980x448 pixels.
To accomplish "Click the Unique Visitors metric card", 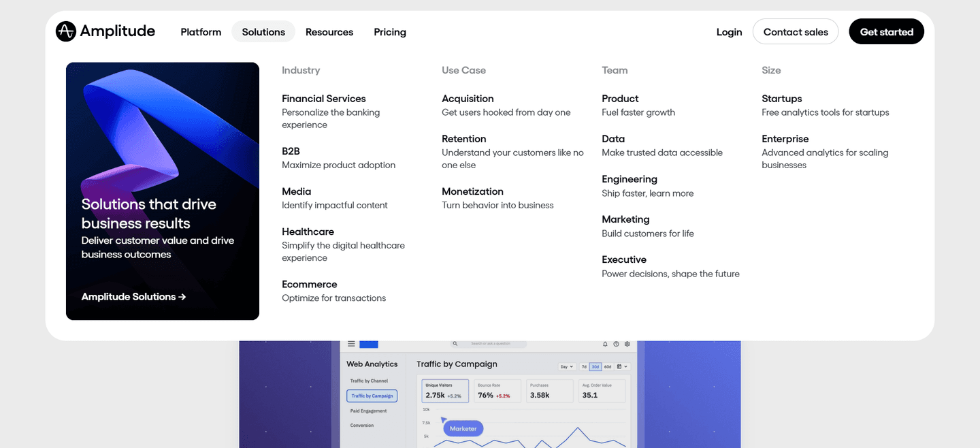I will pos(445,391).
